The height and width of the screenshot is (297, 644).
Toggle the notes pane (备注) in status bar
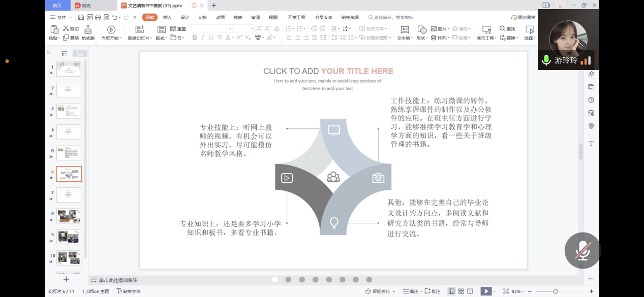[x=411, y=291]
